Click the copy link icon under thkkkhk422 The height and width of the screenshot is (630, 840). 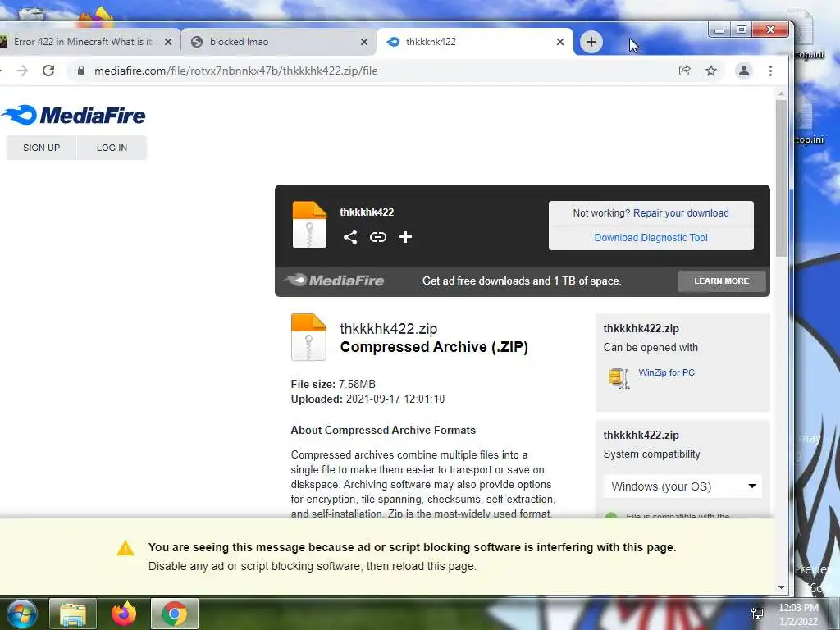[377, 237]
